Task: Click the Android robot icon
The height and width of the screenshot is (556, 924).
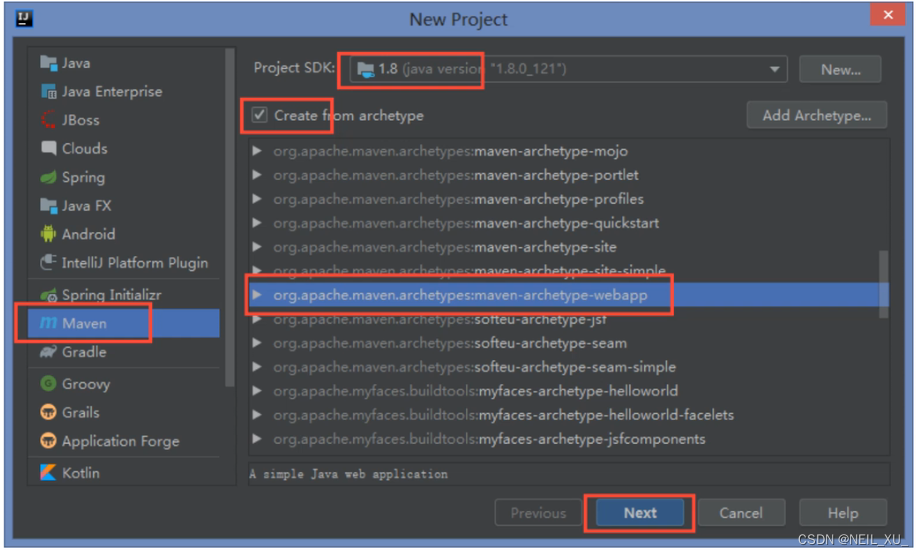Action: [48, 234]
